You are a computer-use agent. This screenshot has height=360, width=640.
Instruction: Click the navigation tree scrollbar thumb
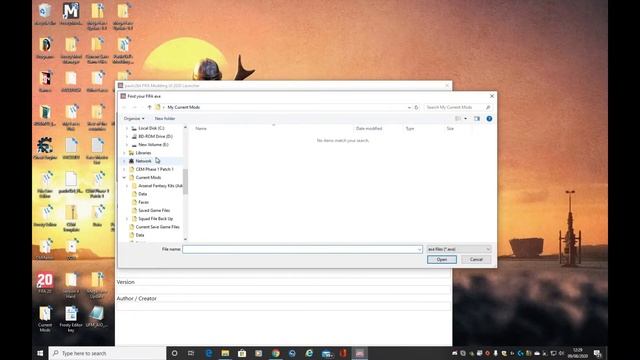coord(185,181)
